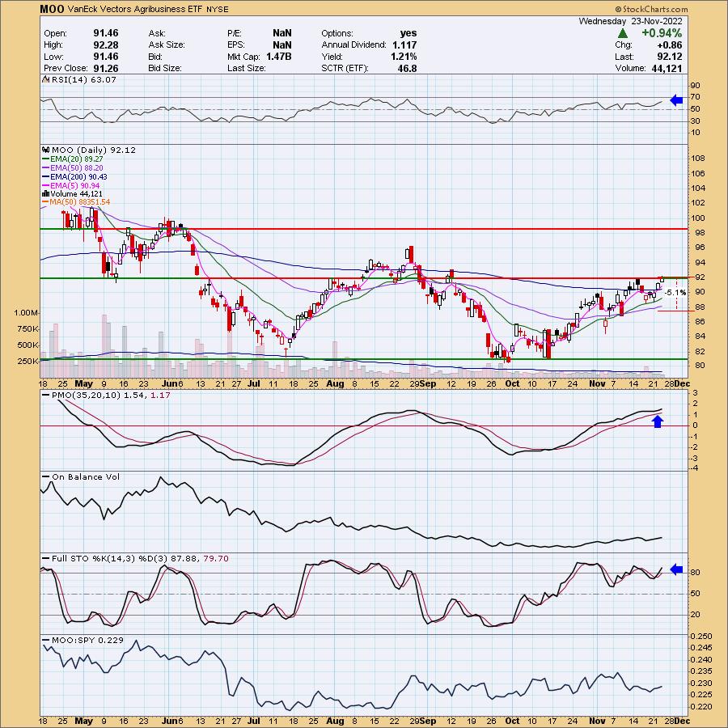Click the Volume 44,121 legend entry
728x728 pixels.
pos(73,193)
